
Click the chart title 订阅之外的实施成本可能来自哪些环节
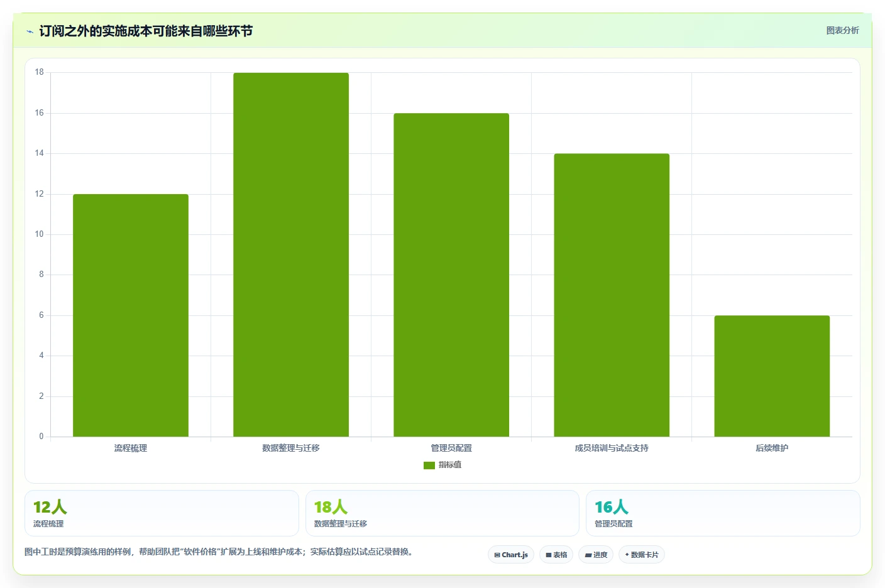[146, 31]
